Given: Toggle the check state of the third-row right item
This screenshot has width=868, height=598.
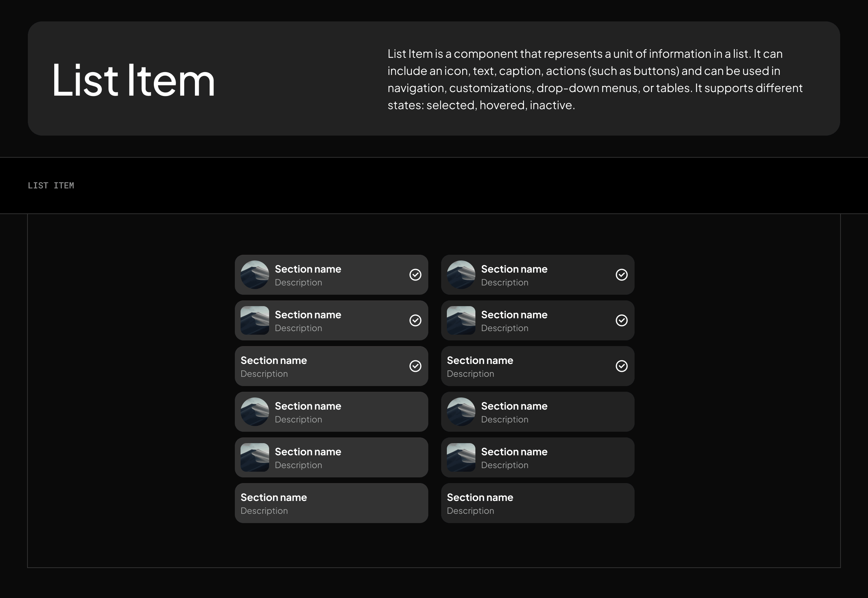Looking at the screenshot, I should (622, 366).
